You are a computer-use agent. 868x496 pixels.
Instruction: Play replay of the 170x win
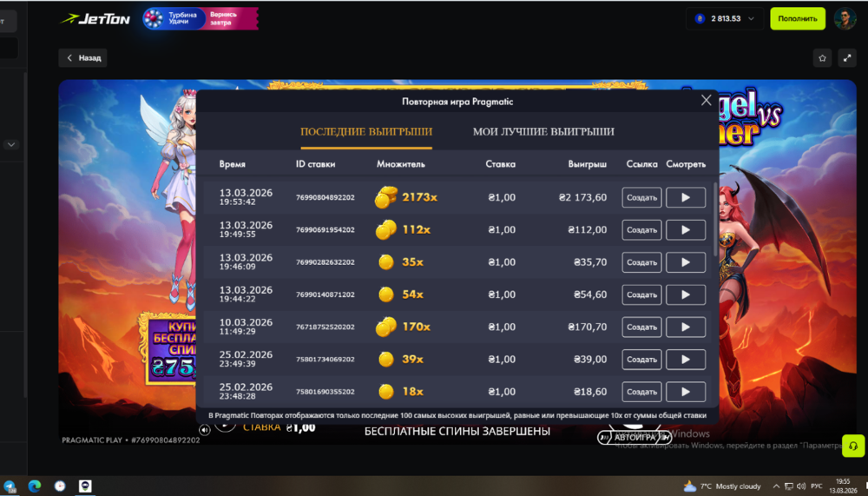(685, 327)
